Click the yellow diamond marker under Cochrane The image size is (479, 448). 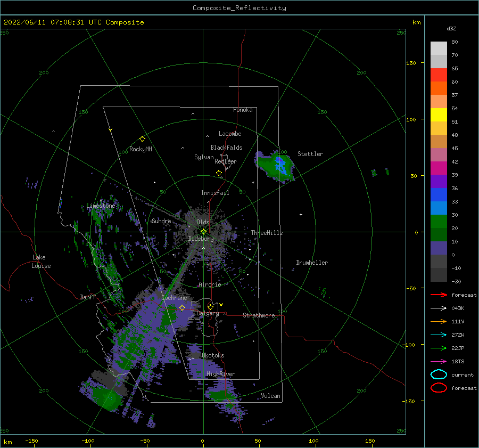(182, 307)
